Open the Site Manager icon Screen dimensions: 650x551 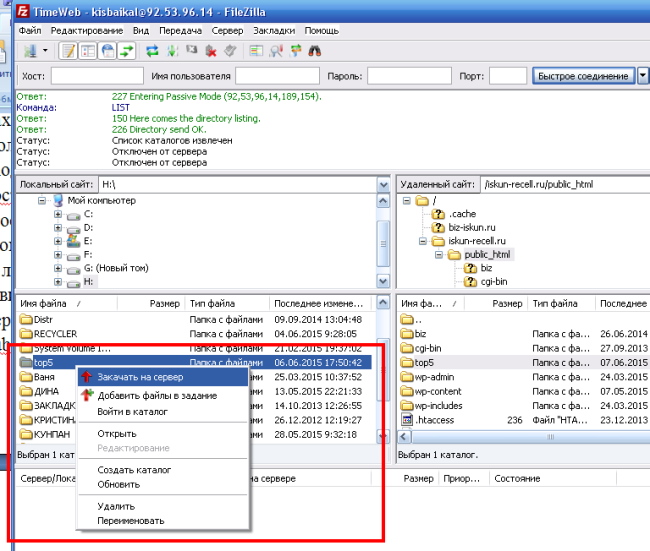pos(29,50)
